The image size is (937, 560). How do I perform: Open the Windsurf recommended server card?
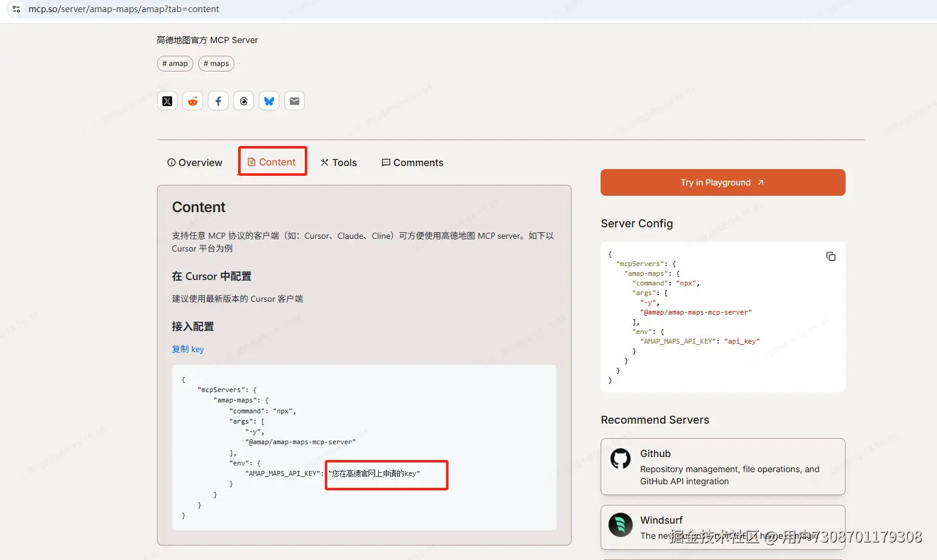click(722, 527)
